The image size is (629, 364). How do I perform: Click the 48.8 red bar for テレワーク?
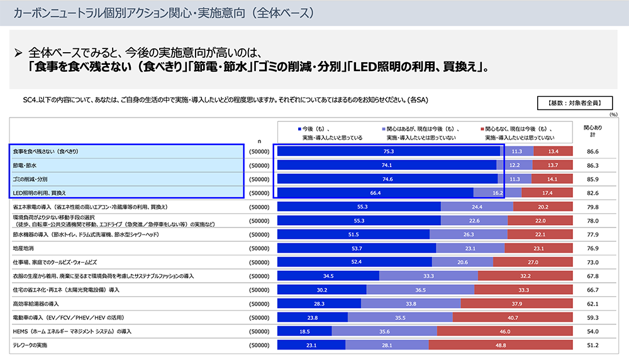tap(501, 345)
